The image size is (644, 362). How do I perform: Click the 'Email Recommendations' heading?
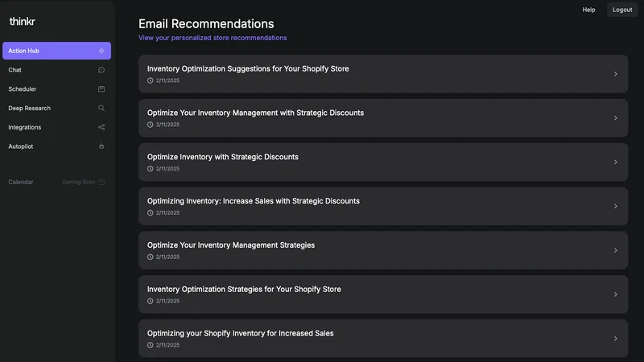(x=206, y=24)
